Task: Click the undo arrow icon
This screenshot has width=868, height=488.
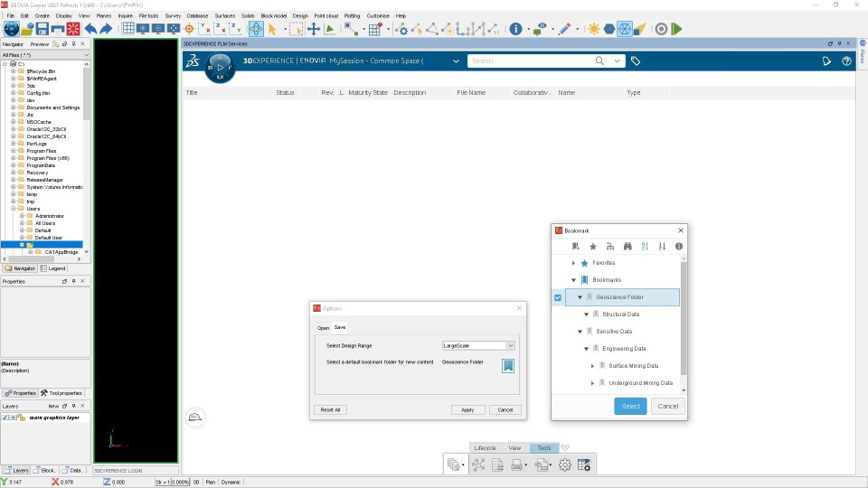Action: click(x=90, y=29)
